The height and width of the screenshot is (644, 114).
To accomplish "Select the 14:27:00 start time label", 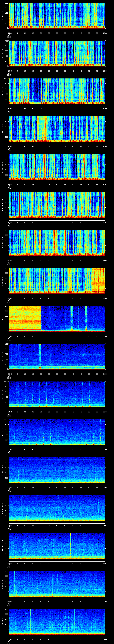I will [9, 525].
